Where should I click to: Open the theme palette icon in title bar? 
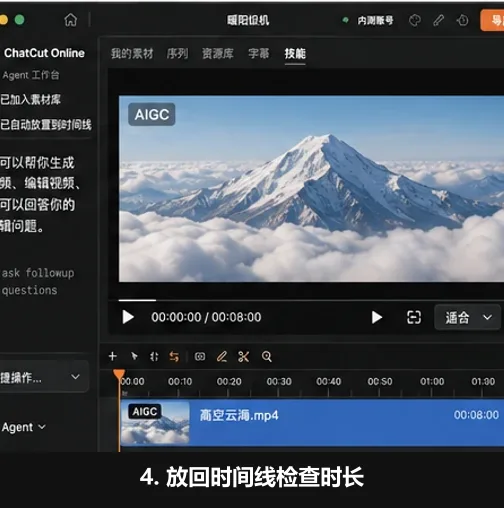pos(415,20)
